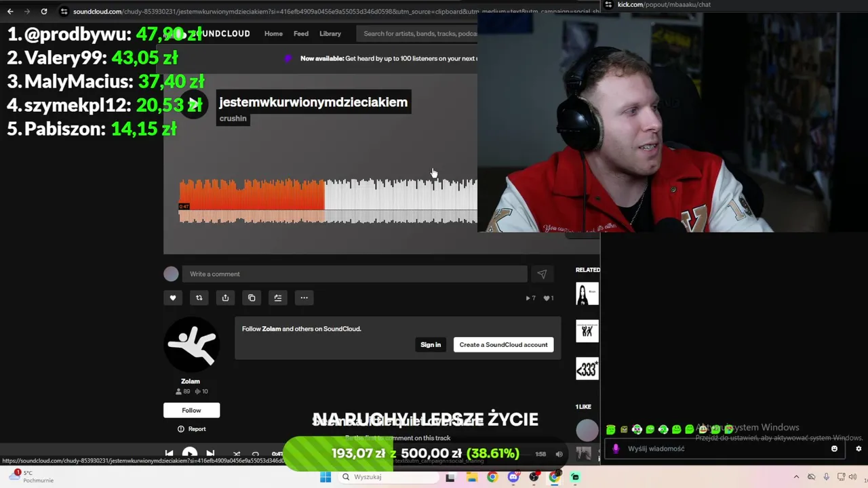Mute the player volume speaker icon
Viewport: 868px width, 488px height.
pos(559,454)
